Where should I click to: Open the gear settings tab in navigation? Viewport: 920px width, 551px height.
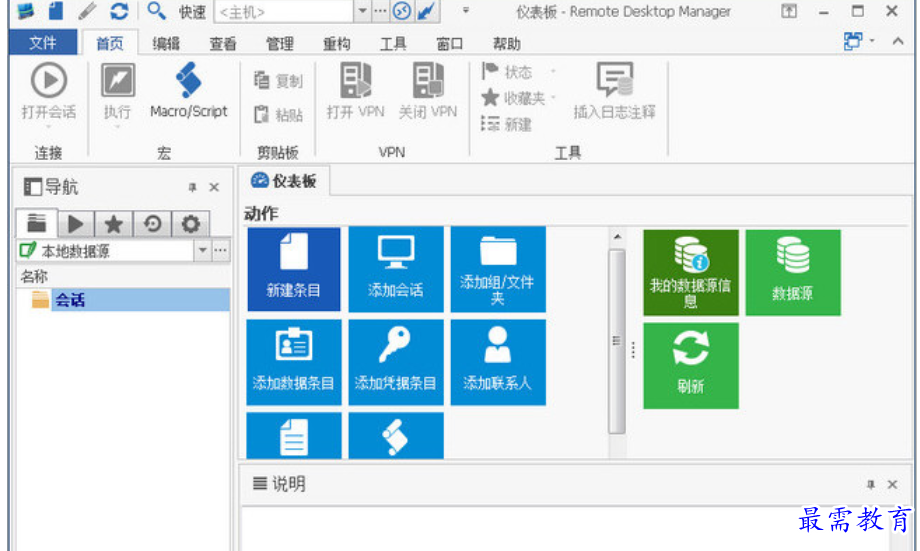click(191, 224)
